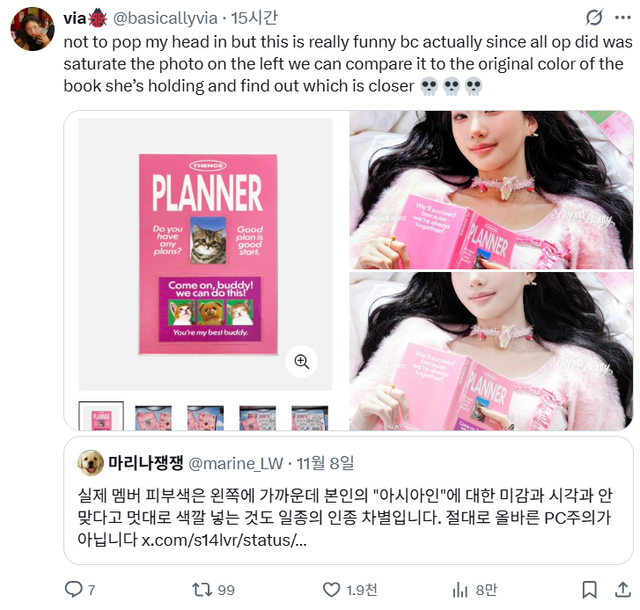
Task: Open the view analytics bar chart icon
Action: click(x=460, y=590)
